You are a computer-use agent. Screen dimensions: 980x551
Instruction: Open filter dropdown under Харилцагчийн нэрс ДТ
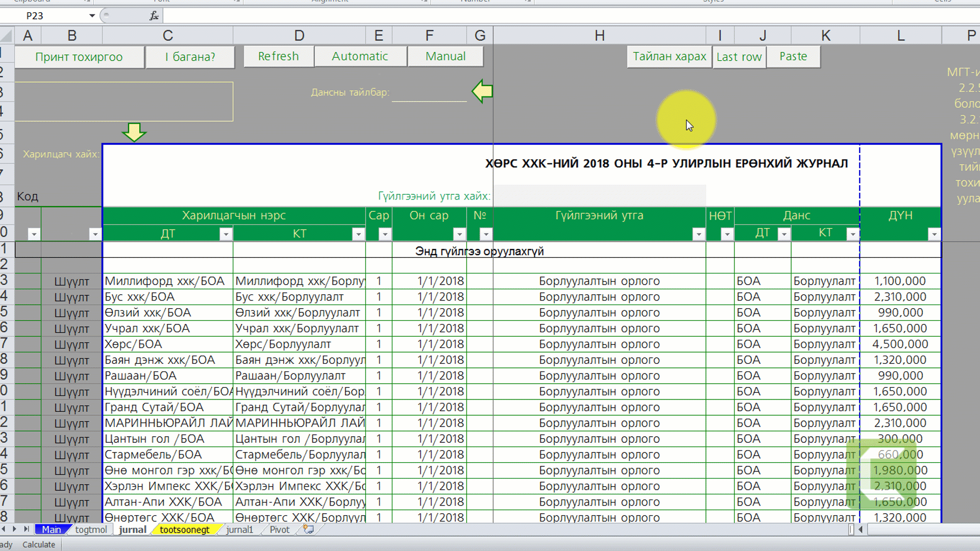[x=226, y=234]
